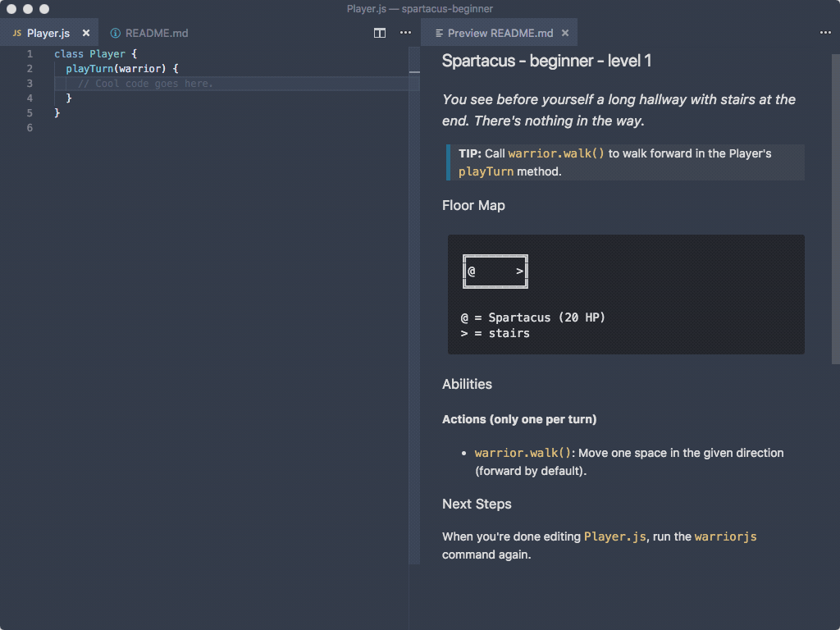Image resolution: width=840 pixels, height=630 pixels.
Task: Open More Actions menu in preview pane
Action: pyautogui.click(x=824, y=33)
